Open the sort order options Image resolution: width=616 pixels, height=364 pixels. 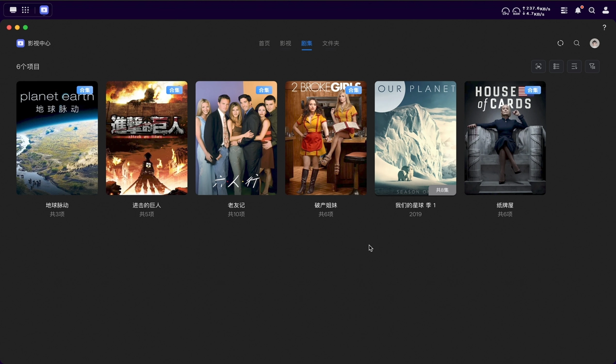tap(574, 66)
